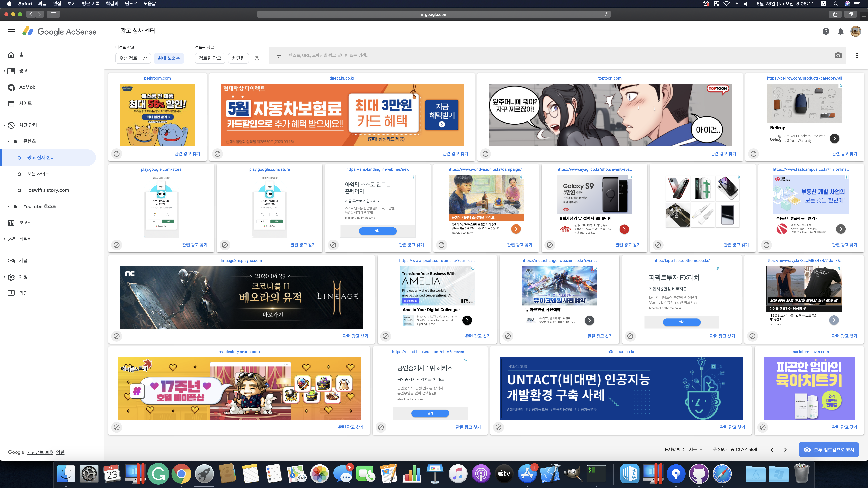
Task: Click the help question mark icon in header
Action: 826,31
